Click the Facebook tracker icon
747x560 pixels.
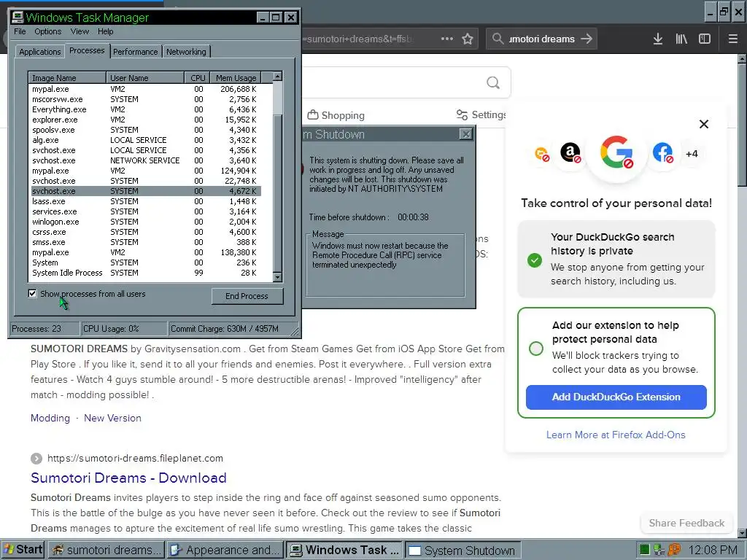[662, 153]
